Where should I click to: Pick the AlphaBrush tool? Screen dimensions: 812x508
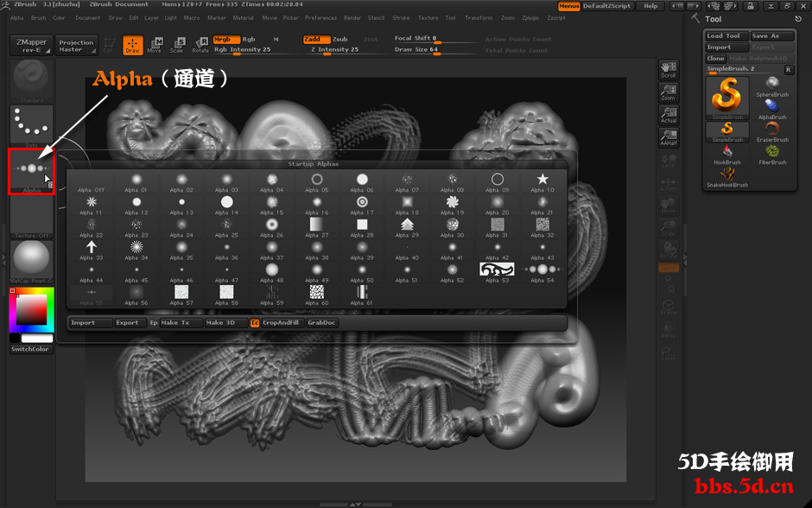[x=772, y=110]
